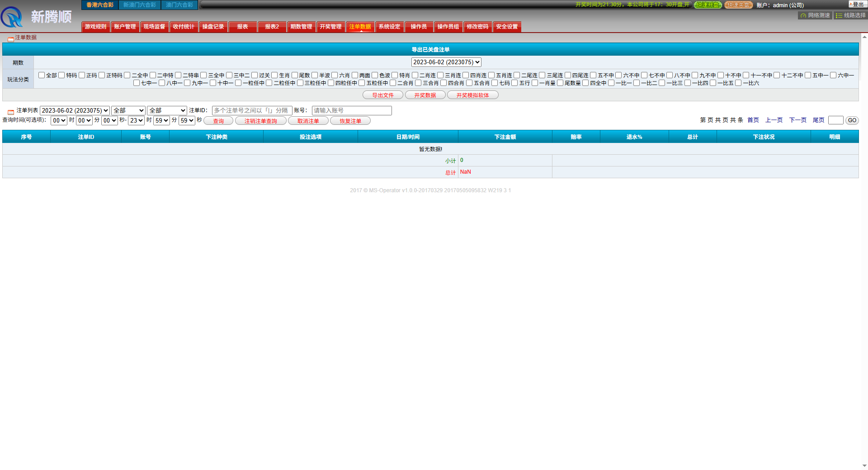The width and height of the screenshot is (868, 470).
Task: Open 线路选择 line selection list icon
Action: tap(839, 15)
